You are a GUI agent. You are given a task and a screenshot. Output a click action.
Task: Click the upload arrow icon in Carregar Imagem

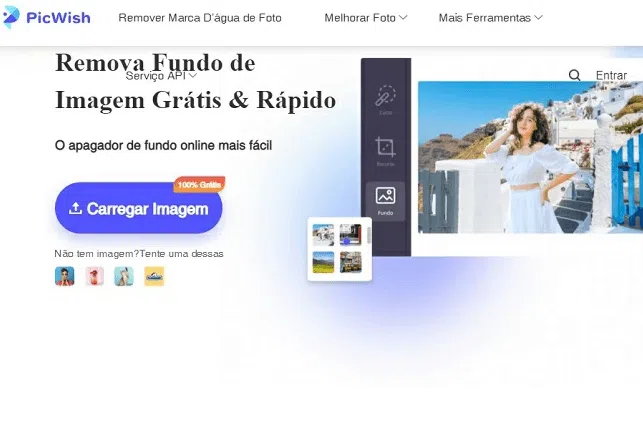click(75, 209)
